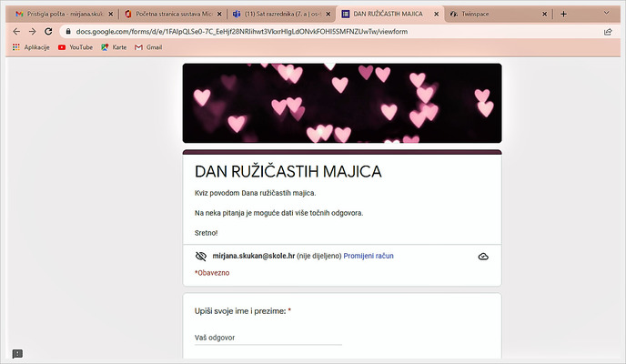Click the Promijeni račun link

tap(369, 256)
